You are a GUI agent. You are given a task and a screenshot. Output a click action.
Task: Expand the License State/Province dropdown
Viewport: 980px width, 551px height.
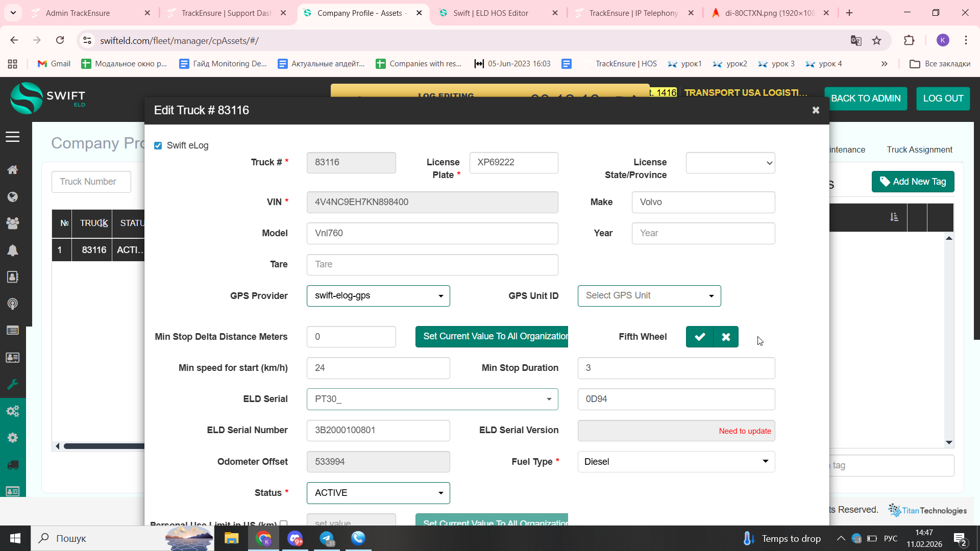[730, 163]
